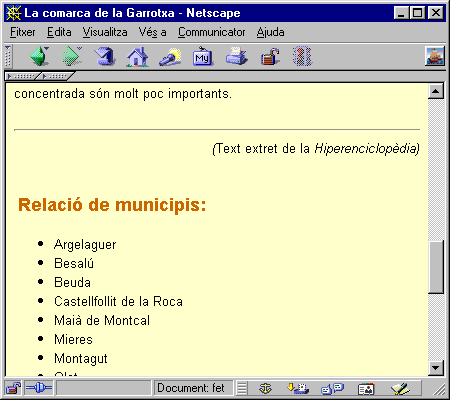The height and width of the screenshot is (400, 450).
Task: Expand the second collapsed toolbar tab
Action: [x=57, y=77]
